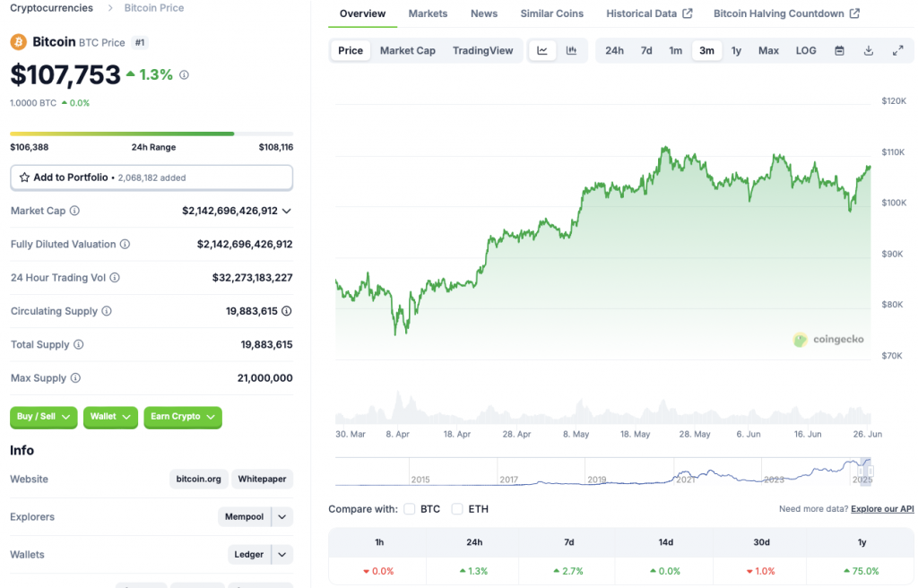918x588 pixels.
Task: Click info icon next to 19,883,615 circulating value
Action: pos(286,311)
